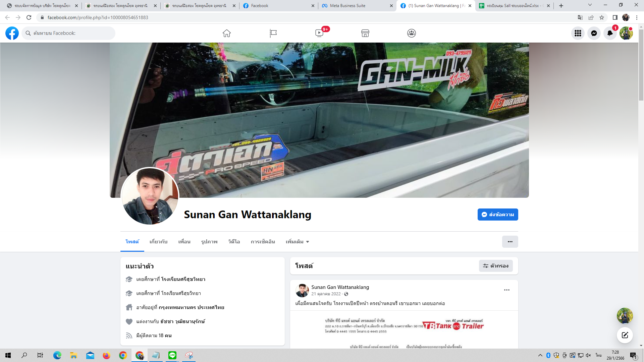Screen dimensions: 644x362
Task: Switch to the รูปภาพ tab
Action: tap(209, 242)
